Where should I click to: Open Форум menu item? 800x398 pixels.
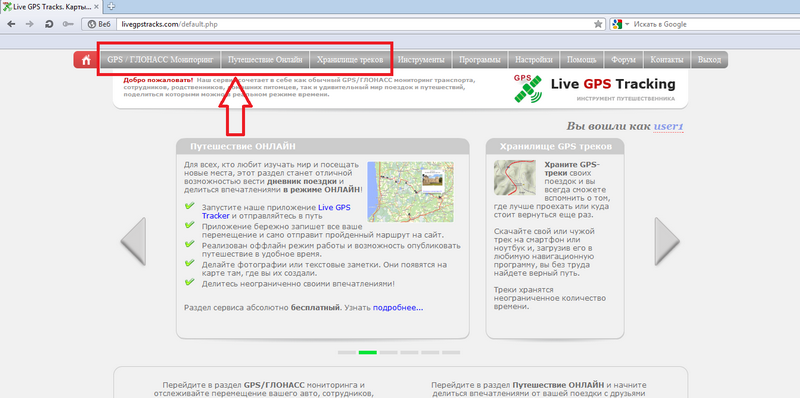click(623, 60)
